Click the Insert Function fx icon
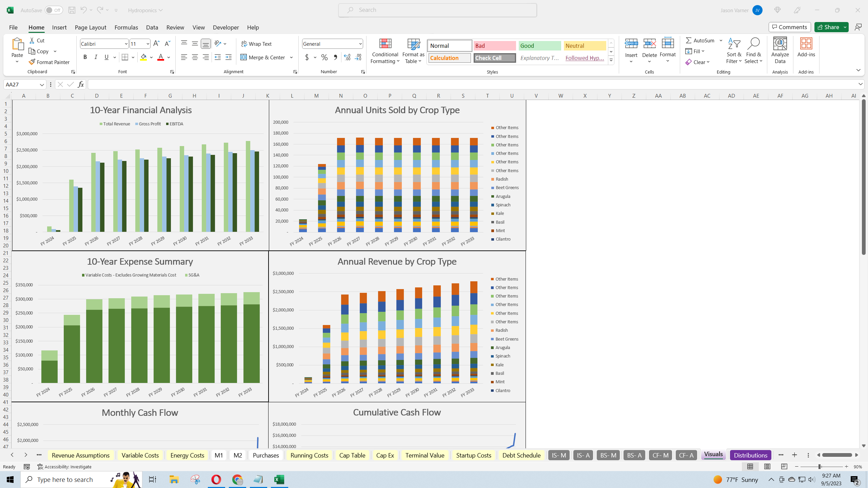 [81, 84]
